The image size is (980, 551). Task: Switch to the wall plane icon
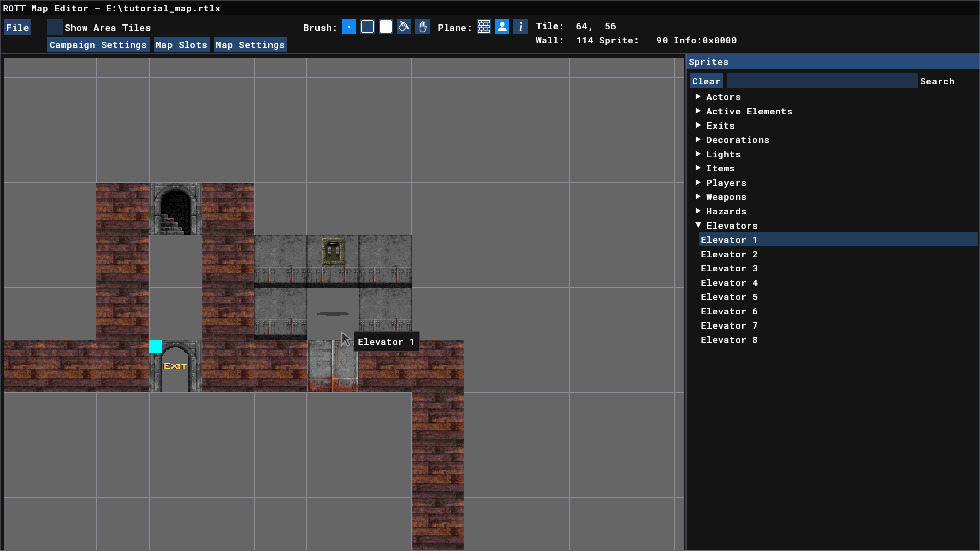484,27
